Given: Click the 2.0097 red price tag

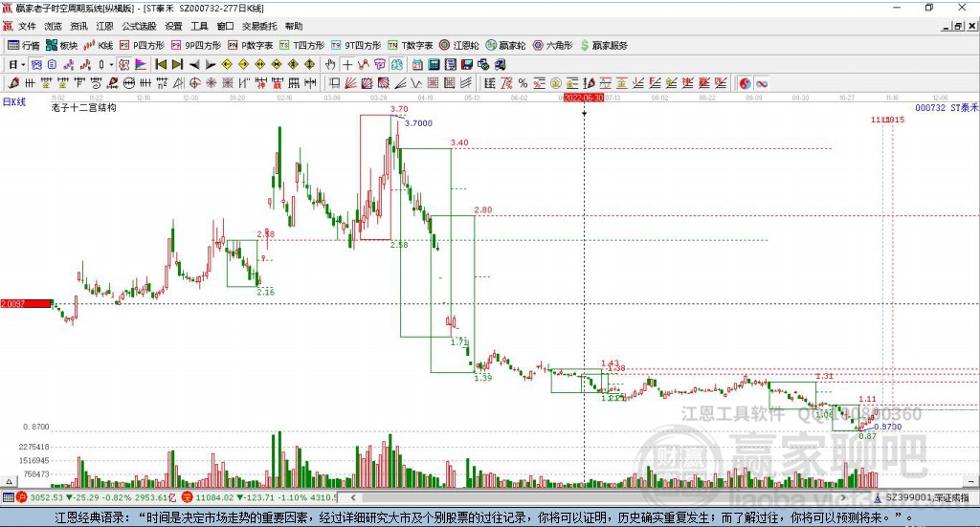Looking at the screenshot, I should [26, 303].
